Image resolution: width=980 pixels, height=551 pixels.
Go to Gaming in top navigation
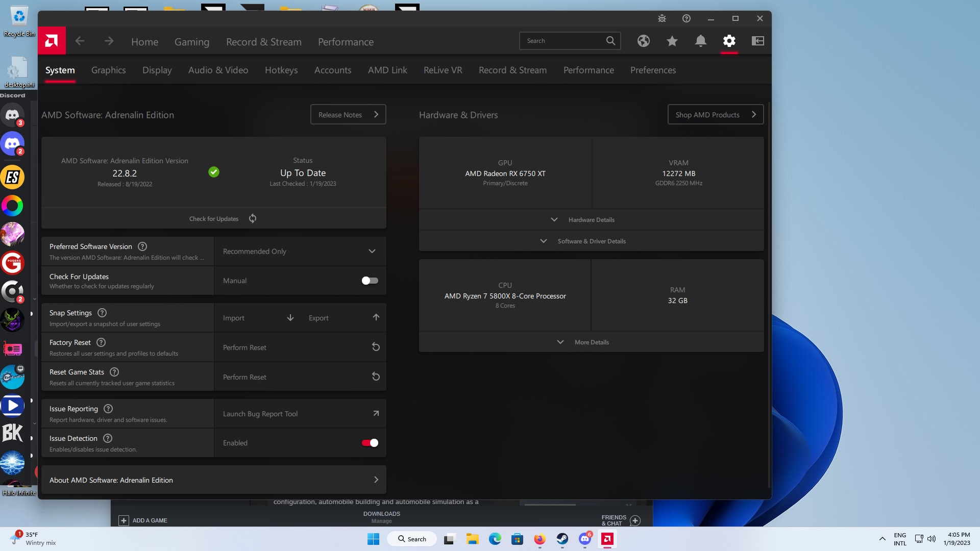[x=192, y=42]
